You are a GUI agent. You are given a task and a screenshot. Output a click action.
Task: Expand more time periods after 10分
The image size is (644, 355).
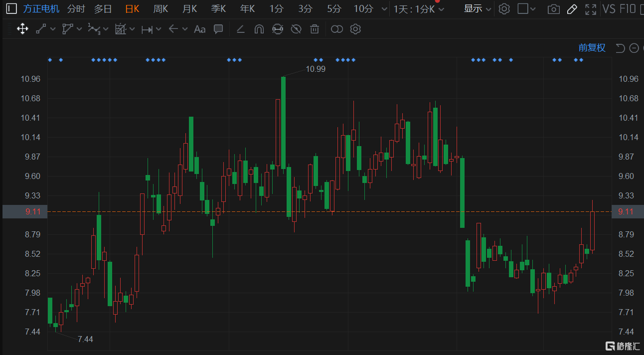pos(384,9)
